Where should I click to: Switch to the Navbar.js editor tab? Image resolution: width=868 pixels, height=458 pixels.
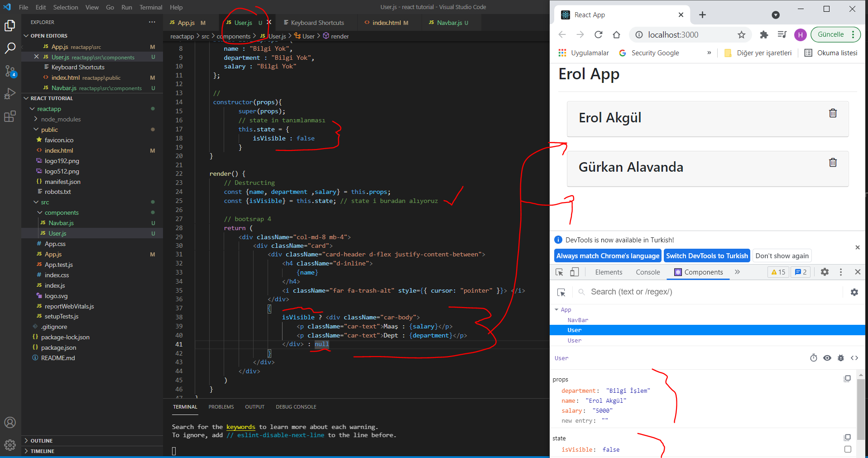pos(449,23)
